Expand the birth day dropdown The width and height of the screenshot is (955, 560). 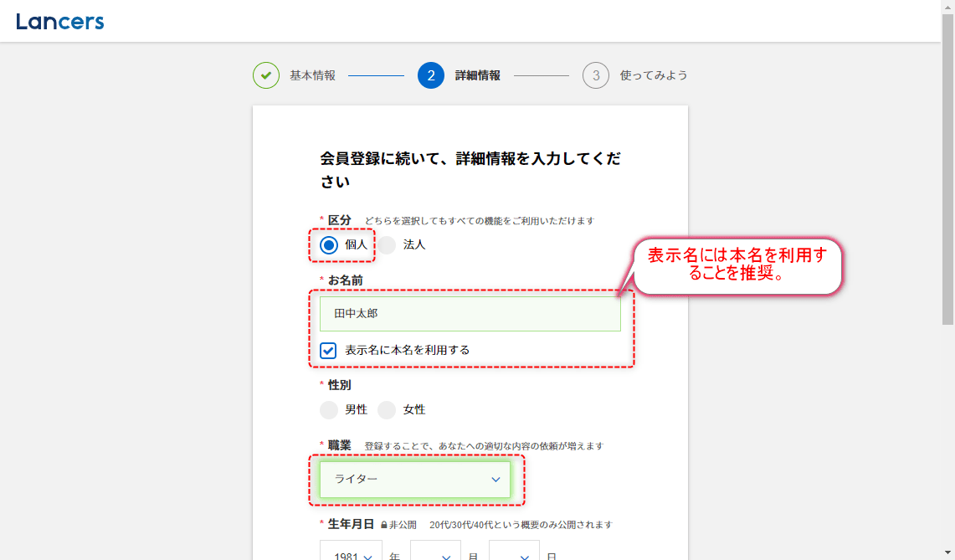pyautogui.click(x=514, y=552)
